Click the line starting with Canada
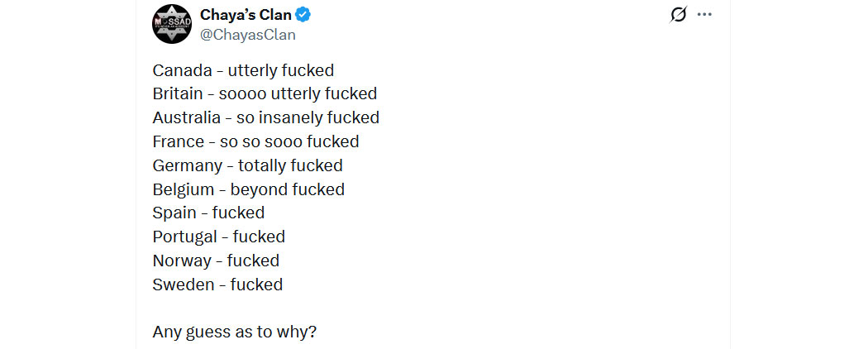The width and height of the screenshot is (868, 349). [243, 70]
